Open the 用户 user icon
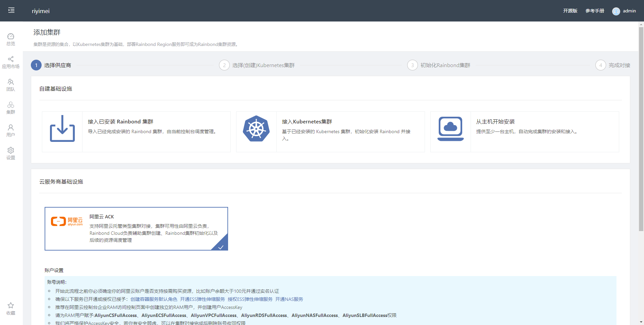The height and width of the screenshot is (325, 644). (x=11, y=127)
